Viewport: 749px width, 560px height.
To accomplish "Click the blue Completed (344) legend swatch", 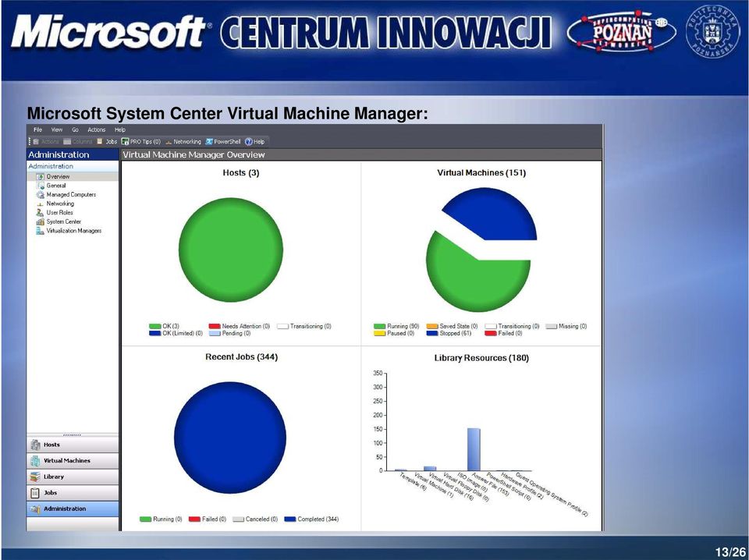I will 290,519.
